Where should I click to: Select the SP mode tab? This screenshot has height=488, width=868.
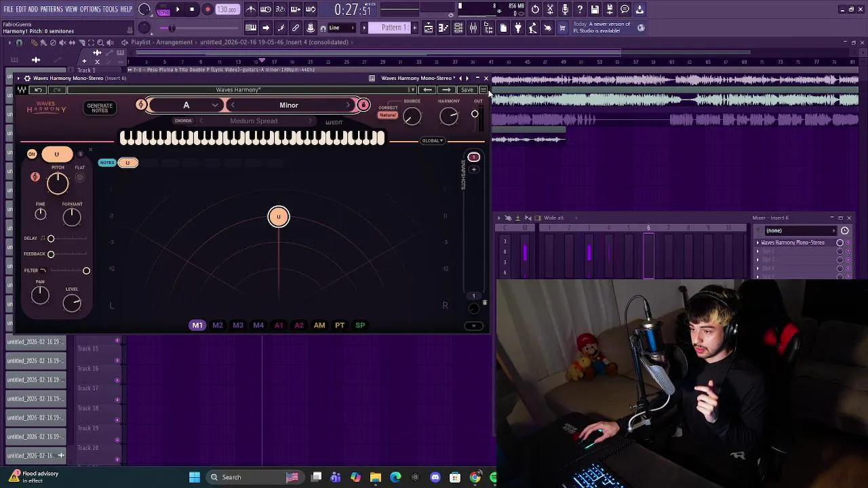point(360,325)
